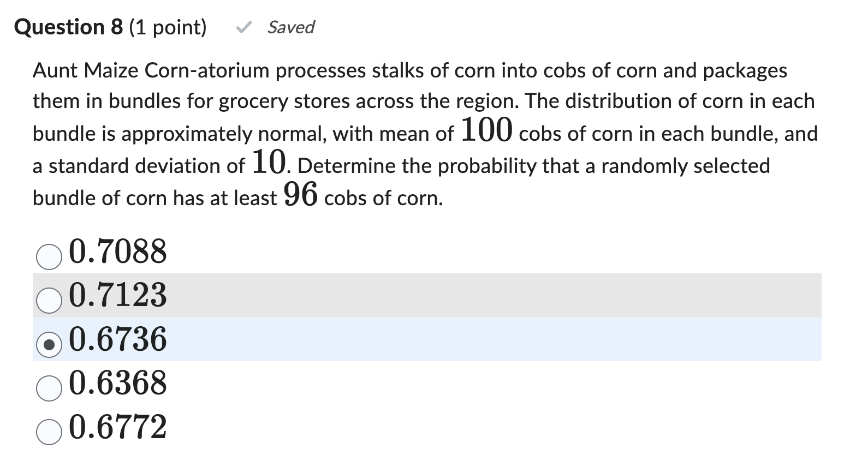Image resolution: width=868 pixels, height=467 pixels.
Task: Click the Question 8 heading
Action: pyautogui.click(x=68, y=26)
